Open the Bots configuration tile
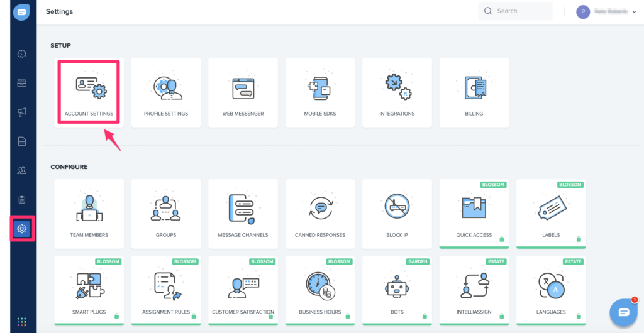Screen dimensions: 644x333 [397, 290]
